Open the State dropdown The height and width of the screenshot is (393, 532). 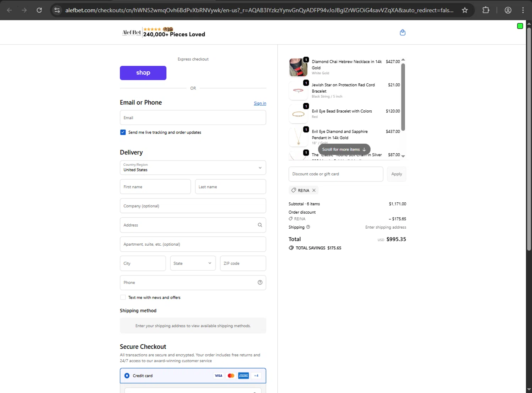[193, 263]
